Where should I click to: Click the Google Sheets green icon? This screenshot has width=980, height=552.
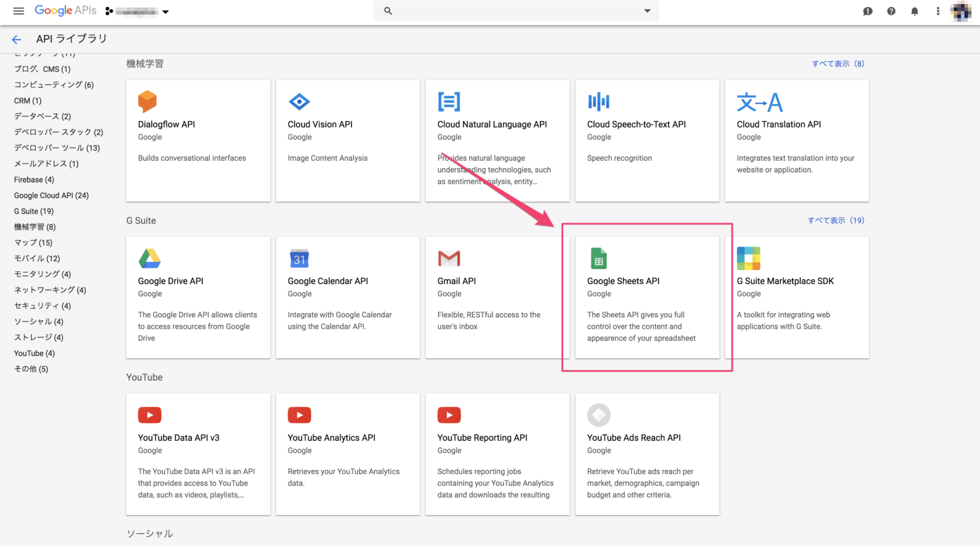point(599,259)
